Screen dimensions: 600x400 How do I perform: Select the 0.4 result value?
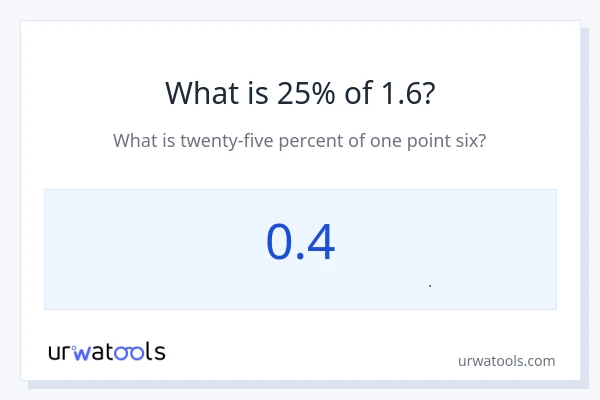click(300, 243)
